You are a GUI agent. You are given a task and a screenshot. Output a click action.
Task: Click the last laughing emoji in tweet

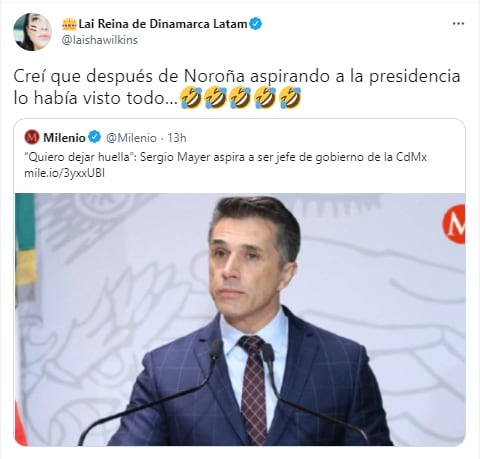pos(290,98)
